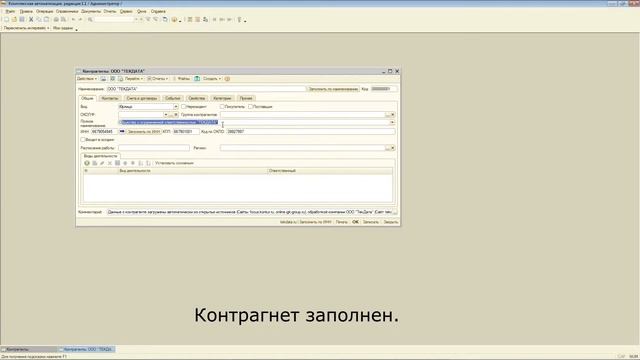Click the search magnifier icon in main toolbar

(x=90, y=20)
